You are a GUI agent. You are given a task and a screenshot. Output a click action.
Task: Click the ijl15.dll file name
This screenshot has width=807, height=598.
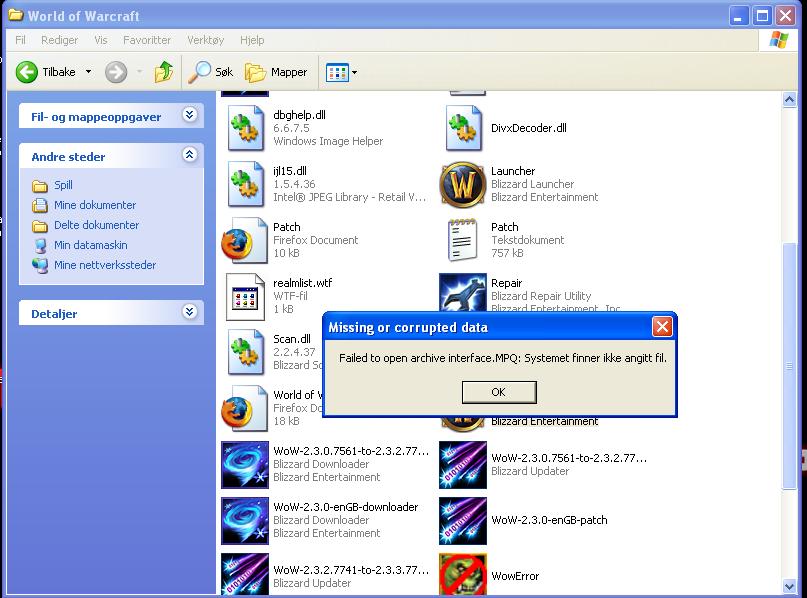[x=290, y=171]
